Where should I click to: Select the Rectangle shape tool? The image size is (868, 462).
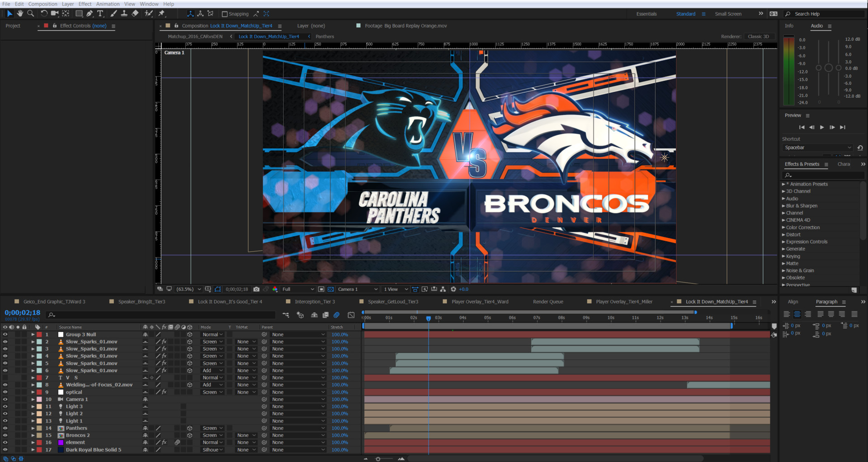pyautogui.click(x=79, y=14)
